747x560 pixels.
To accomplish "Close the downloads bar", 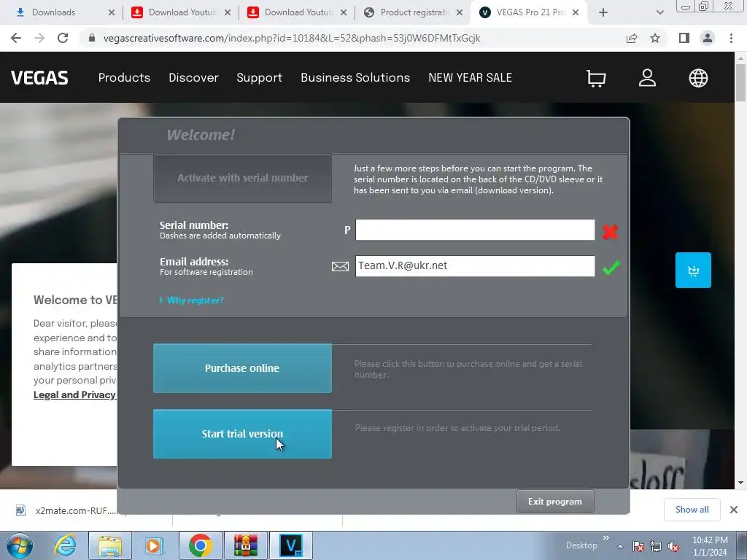I will 734,510.
